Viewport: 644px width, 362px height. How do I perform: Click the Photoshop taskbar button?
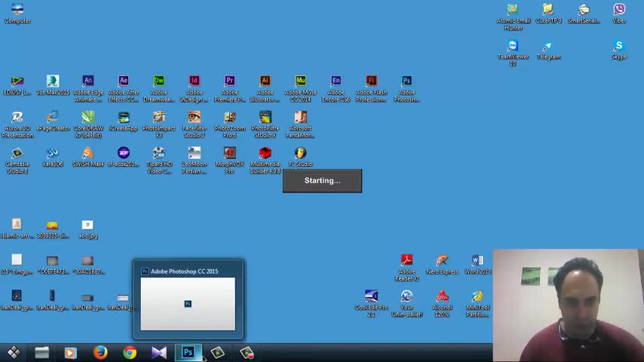[x=188, y=352]
